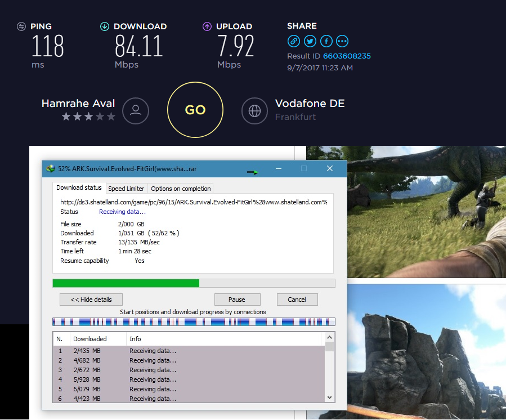Image resolution: width=506 pixels, height=420 pixels.
Task: Click the IDM icon in the title bar
Action: (50, 168)
